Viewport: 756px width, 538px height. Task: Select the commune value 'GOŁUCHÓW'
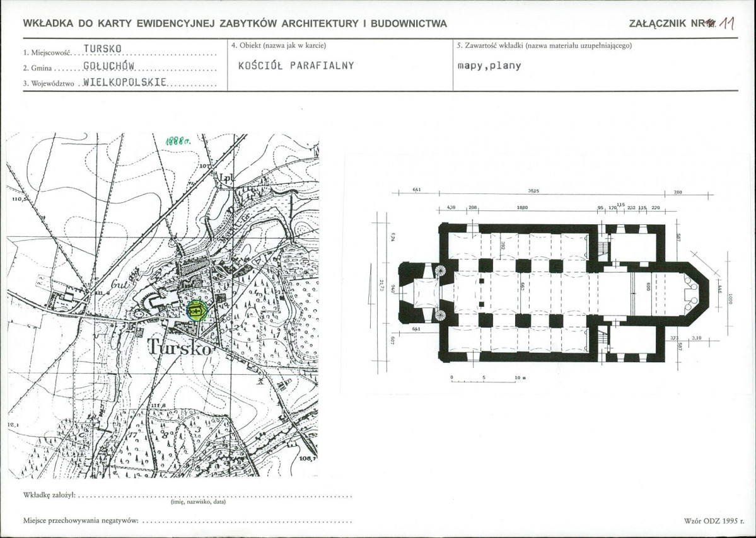pyautogui.click(x=108, y=66)
